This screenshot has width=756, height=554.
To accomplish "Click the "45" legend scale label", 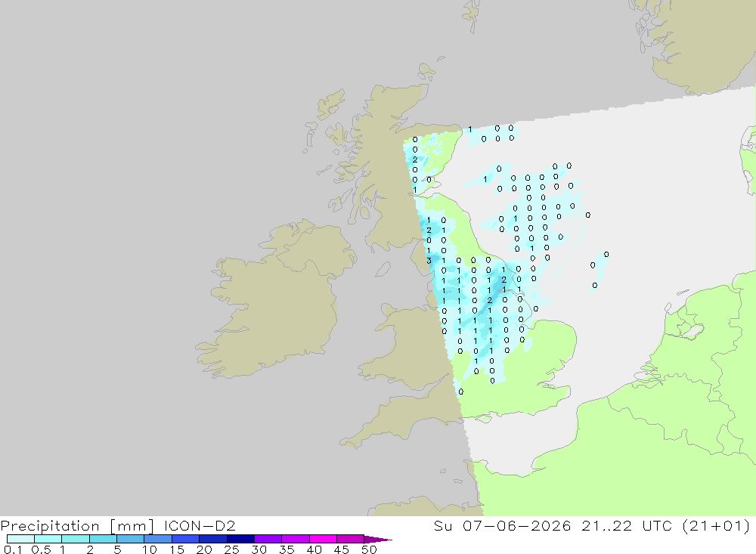I will point(342,549).
